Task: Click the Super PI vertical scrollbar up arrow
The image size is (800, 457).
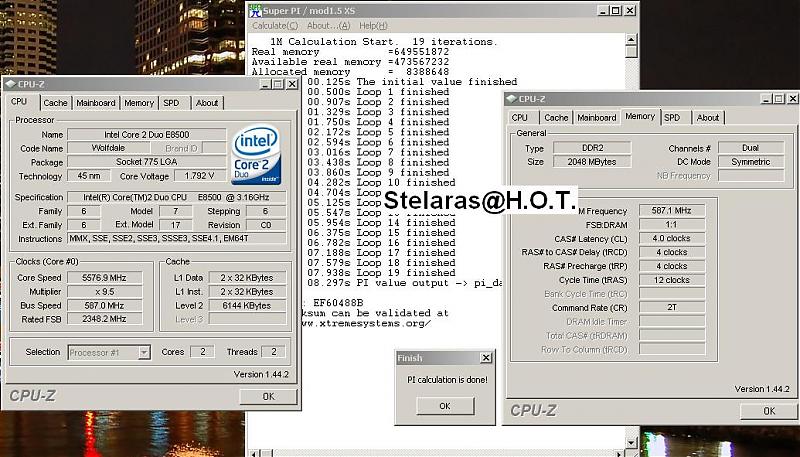Action: (x=631, y=39)
